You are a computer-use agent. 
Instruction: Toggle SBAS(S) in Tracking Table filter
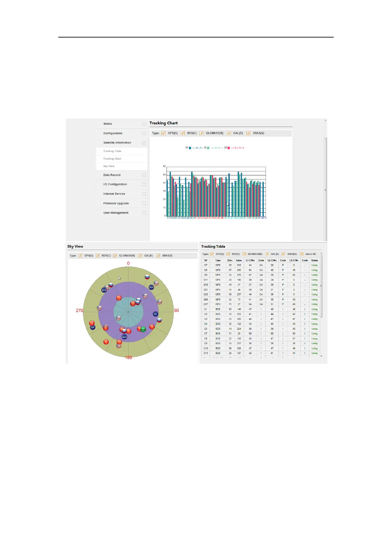[x=283, y=254]
